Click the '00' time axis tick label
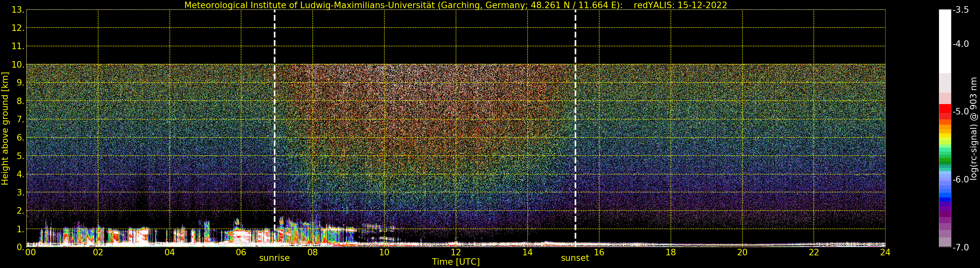 coord(30,252)
